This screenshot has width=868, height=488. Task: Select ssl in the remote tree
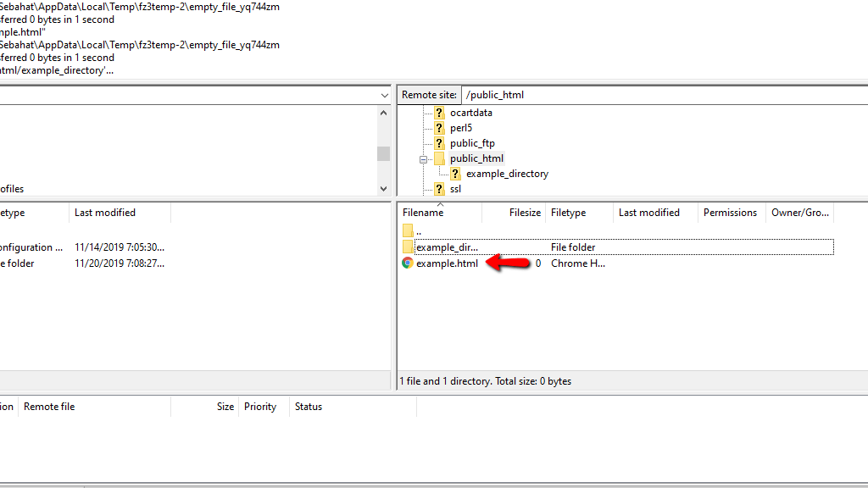click(x=455, y=189)
